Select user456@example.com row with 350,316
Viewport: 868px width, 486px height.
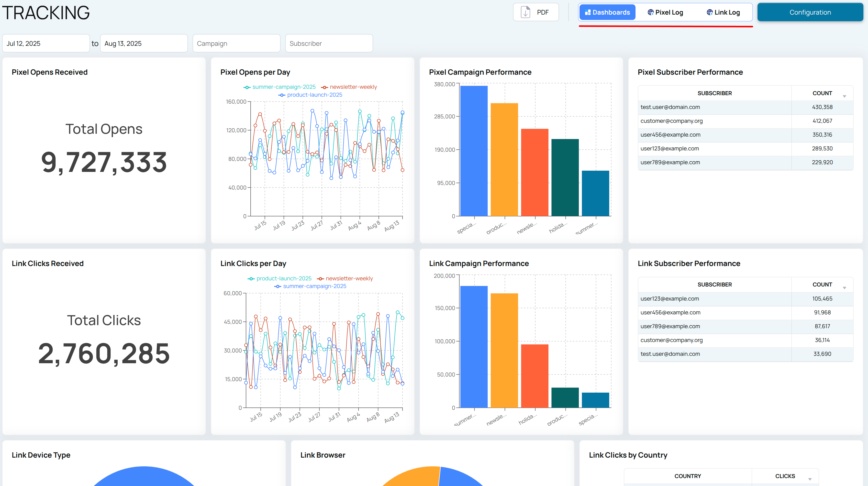pyautogui.click(x=745, y=135)
